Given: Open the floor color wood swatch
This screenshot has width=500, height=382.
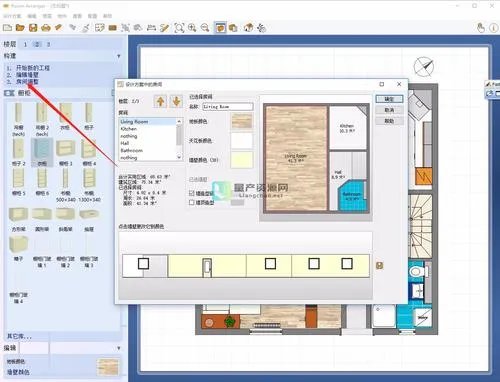Looking at the screenshot, I should pyautogui.click(x=242, y=121).
